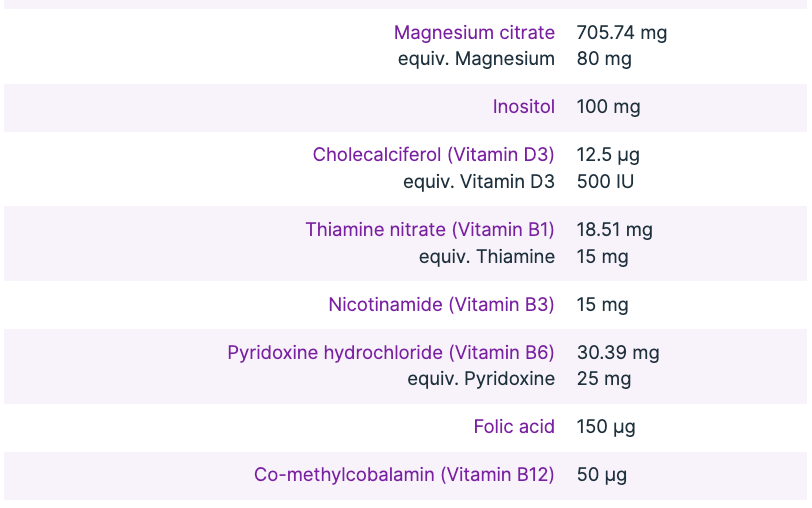Follow the Thiamine nitrate (Vitamin B1) link
The height and width of the screenshot is (508, 812).
click(430, 230)
